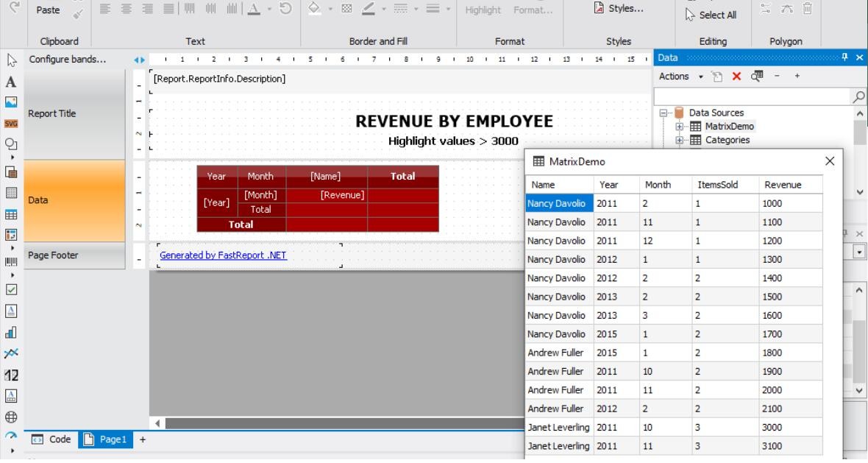
Task: Select the Text object tool
Action: (x=11, y=82)
